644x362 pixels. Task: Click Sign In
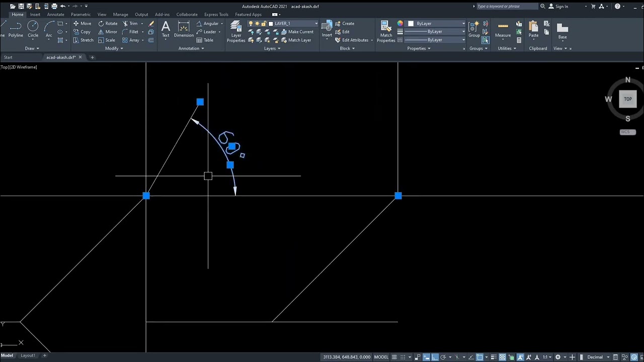pyautogui.click(x=558, y=7)
